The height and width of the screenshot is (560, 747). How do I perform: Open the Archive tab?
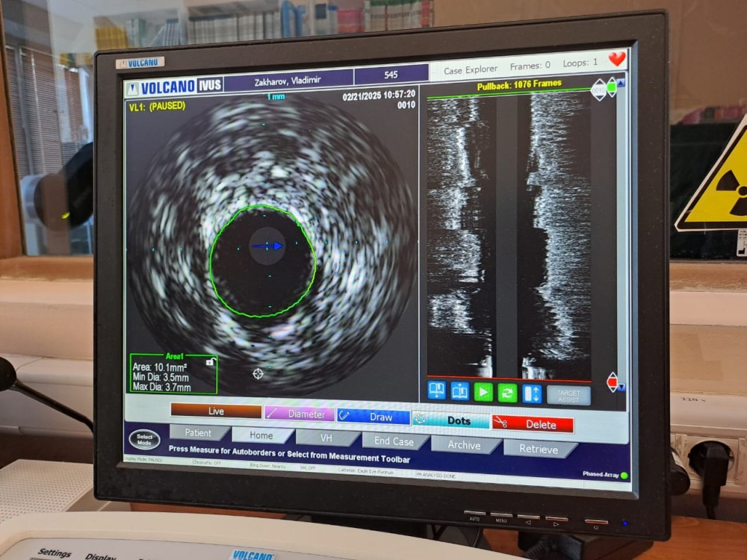coord(464,445)
